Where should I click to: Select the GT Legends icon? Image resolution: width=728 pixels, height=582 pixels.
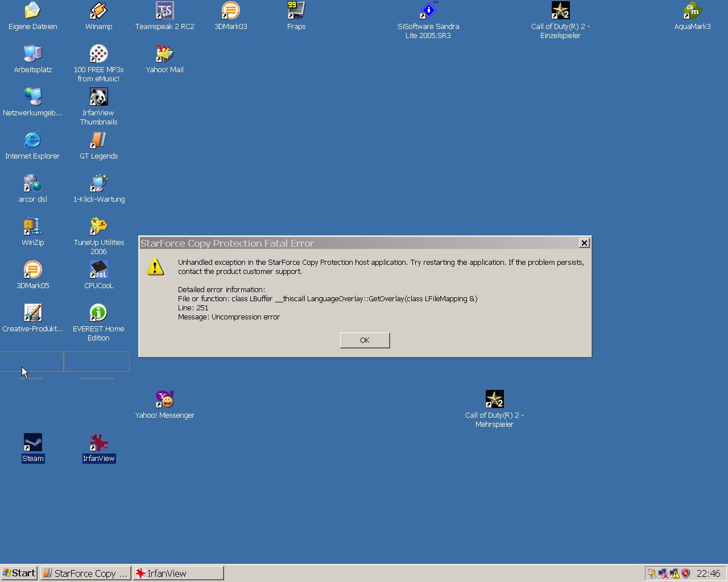click(x=98, y=145)
